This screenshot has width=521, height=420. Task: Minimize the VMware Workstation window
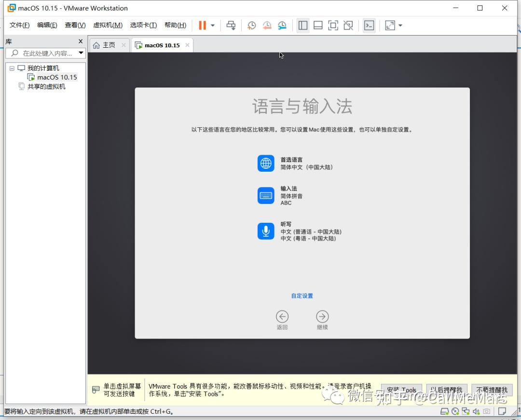(455, 8)
